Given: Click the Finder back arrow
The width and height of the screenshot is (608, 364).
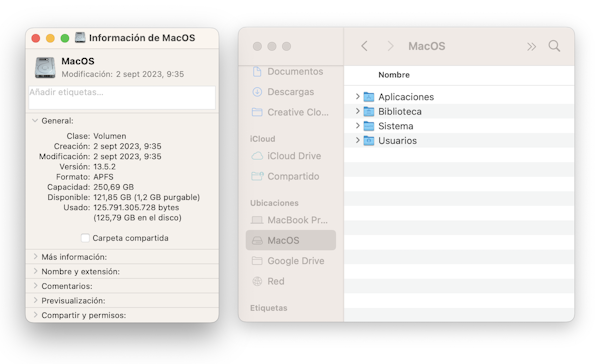Looking at the screenshot, I should pos(364,46).
